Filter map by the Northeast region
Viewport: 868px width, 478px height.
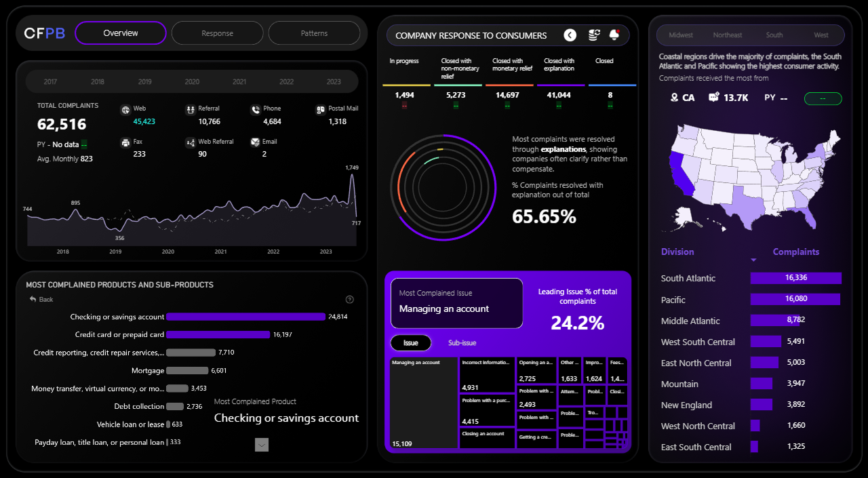728,35
